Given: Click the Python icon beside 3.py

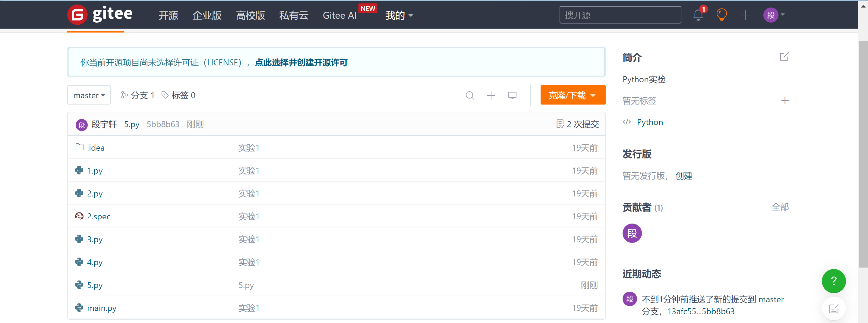Looking at the screenshot, I should click(x=79, y=239).
